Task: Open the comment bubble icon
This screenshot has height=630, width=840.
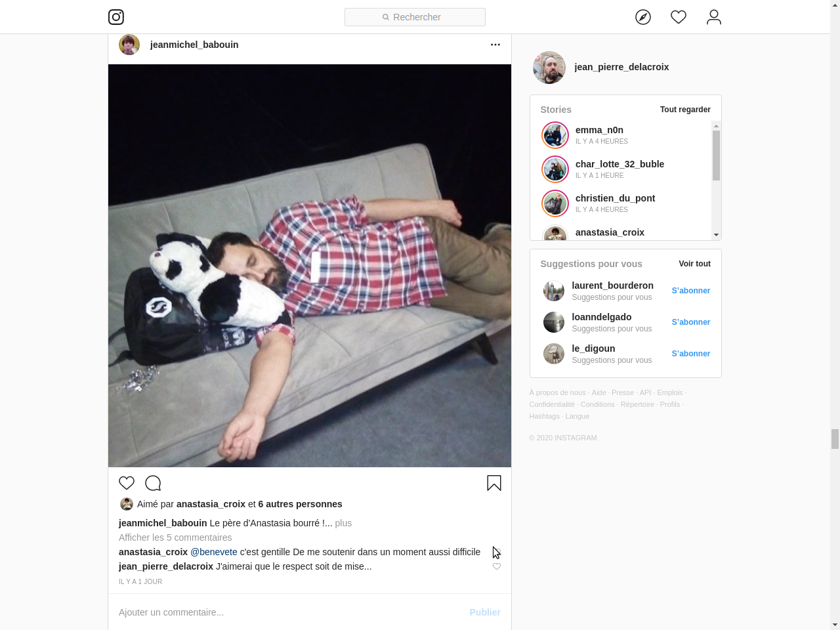Action: (x=153, y=483)
